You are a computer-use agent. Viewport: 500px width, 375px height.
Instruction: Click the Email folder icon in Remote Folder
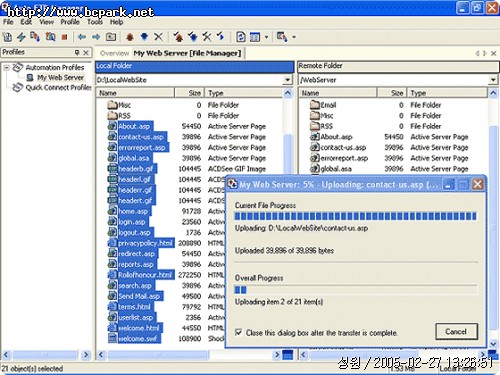point(315,105)
